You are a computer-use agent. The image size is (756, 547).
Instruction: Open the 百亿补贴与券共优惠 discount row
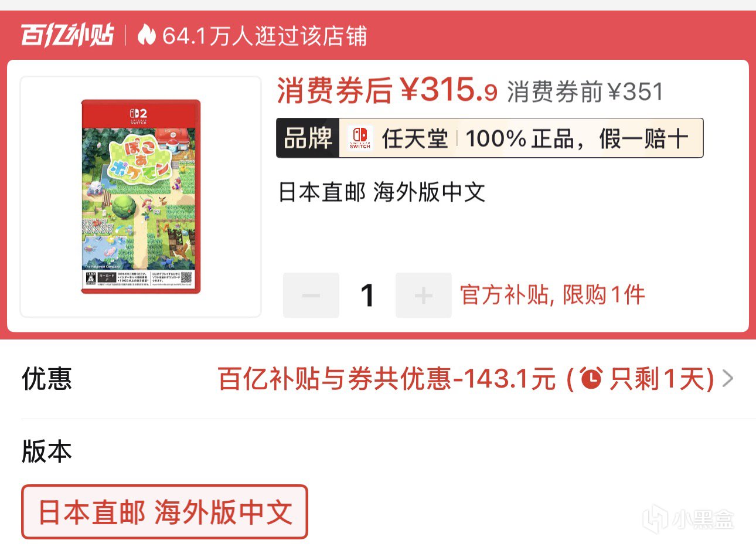(378, 379)
